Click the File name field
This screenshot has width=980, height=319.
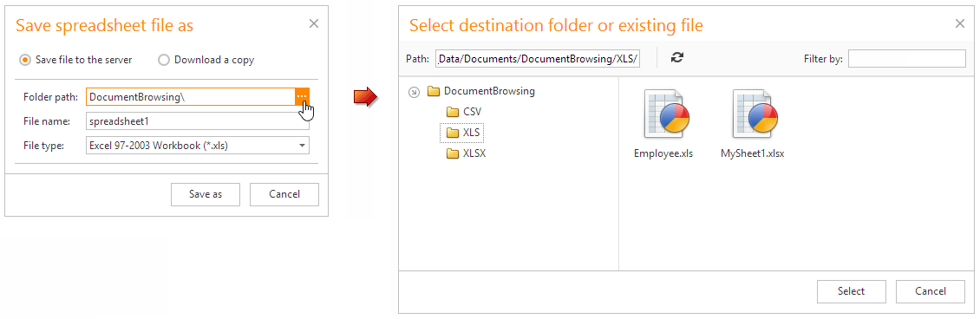click(x=198, y=120)
